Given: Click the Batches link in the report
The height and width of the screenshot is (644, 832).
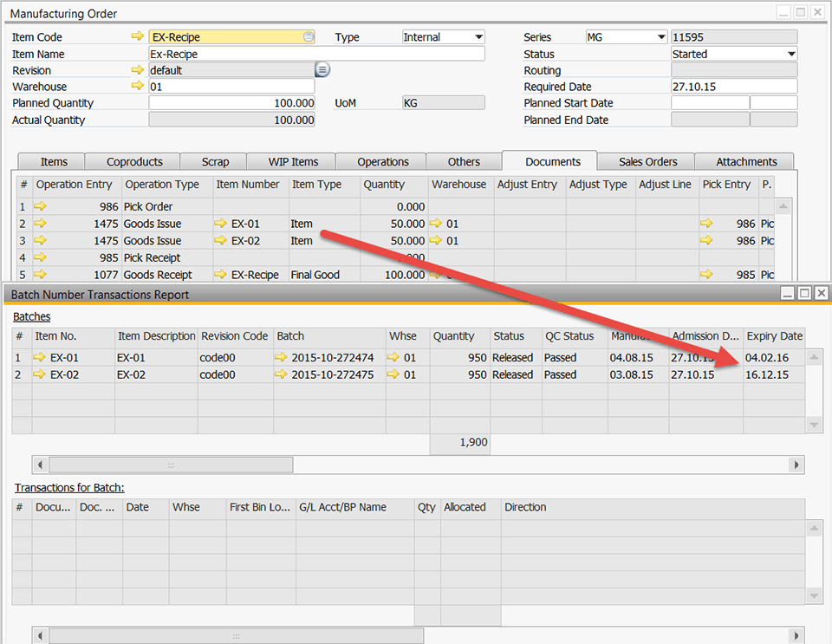Looking at the screenshot, I should coord(31,316).
